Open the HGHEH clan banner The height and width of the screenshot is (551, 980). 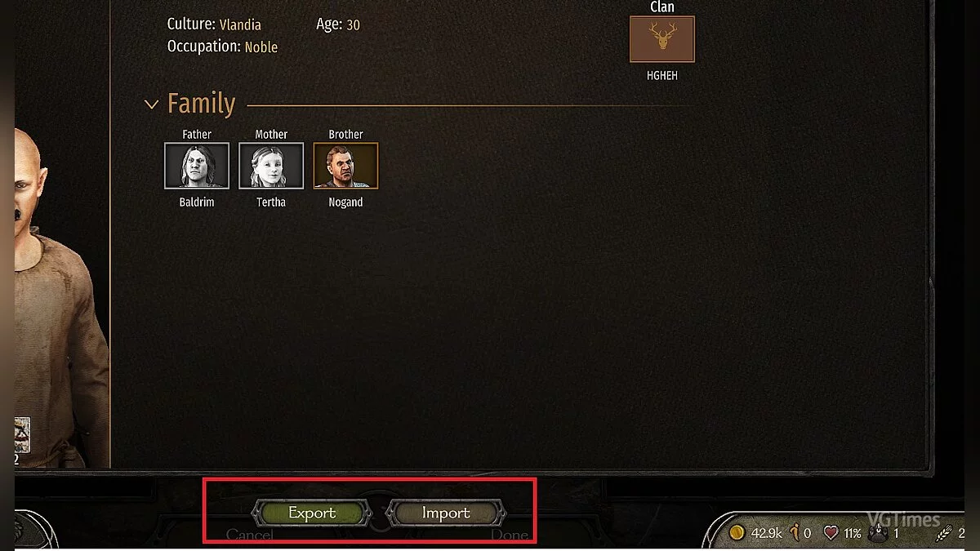pos(662,39)
